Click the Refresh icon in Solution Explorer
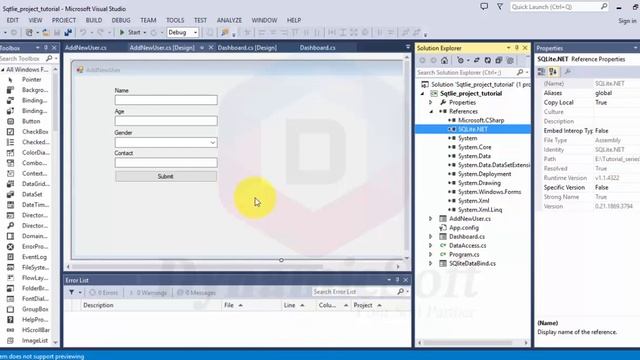The height and width of the screenshot is (360, 640). pyautogui.click(x=487, y=60)
